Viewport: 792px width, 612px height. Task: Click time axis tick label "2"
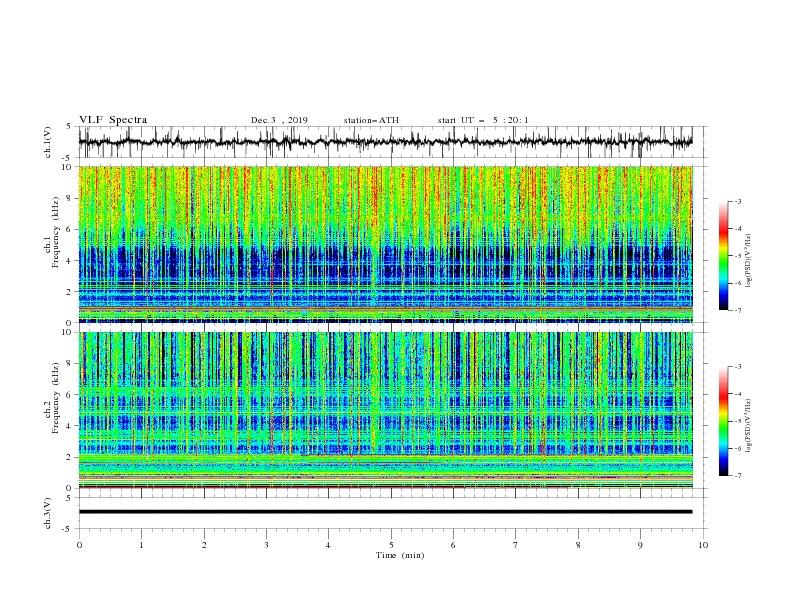pos(204,545)
